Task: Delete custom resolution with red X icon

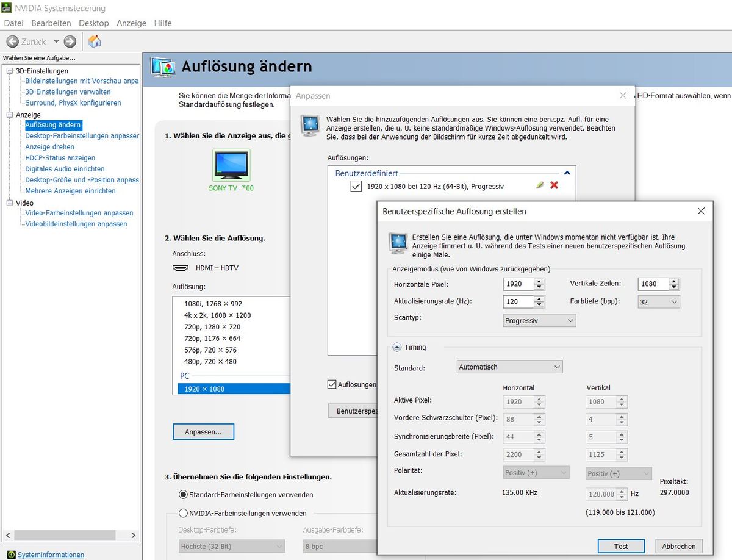Action: (554, 185)
